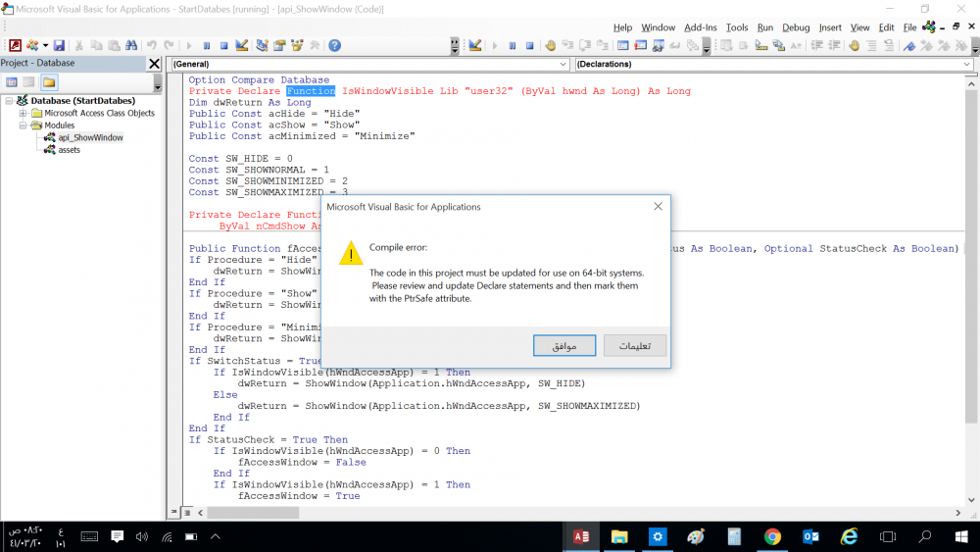
Task: Open the Add-Ins menu
Action: [x=700, y=27]
